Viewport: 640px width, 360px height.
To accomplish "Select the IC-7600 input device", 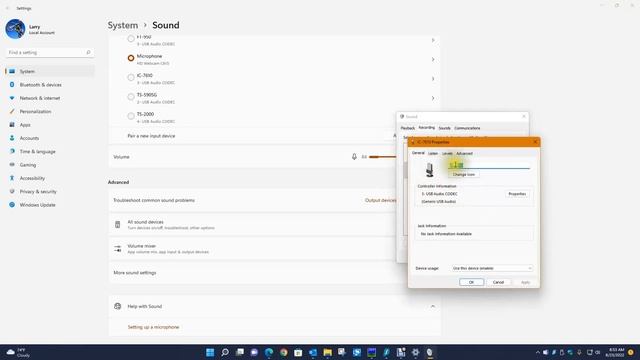I will point(131,78).
